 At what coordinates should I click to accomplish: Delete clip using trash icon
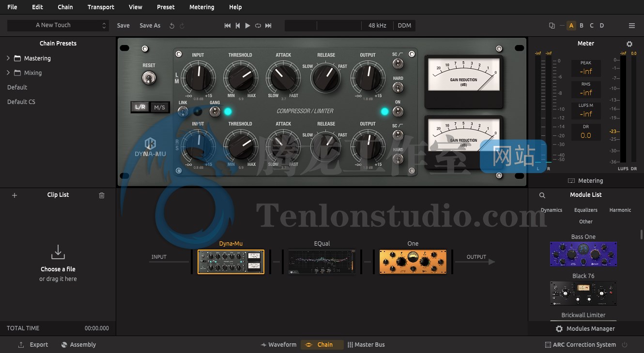click(x=102, y=195)
